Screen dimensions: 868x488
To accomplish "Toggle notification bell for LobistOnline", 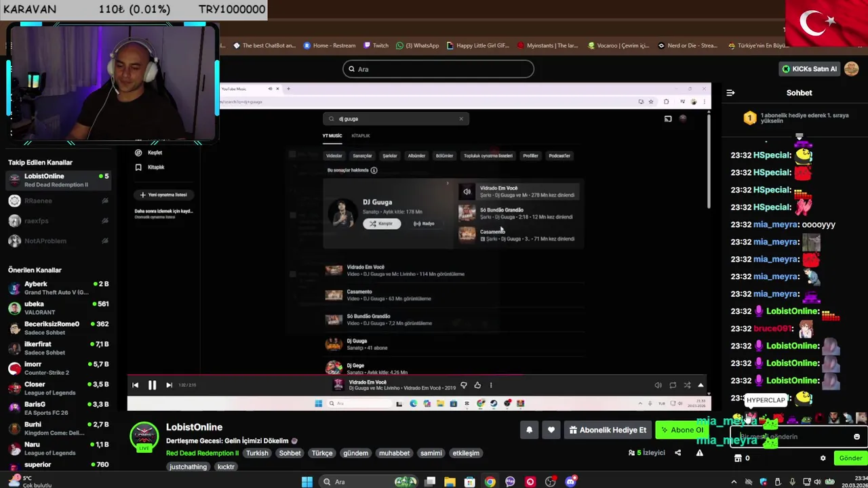I will (x=530, y=430).
